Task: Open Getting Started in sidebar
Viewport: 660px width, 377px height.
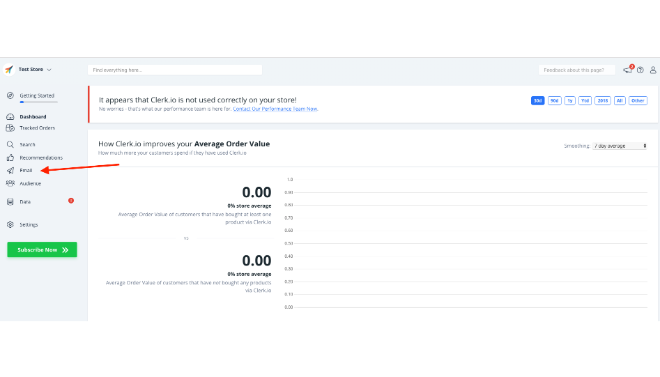Action: tap(37, 96)
